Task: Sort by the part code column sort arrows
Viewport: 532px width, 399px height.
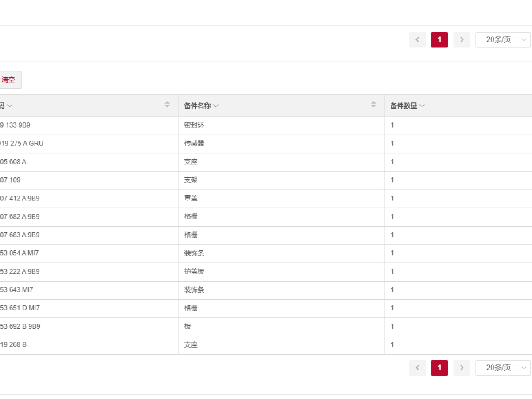Action: pyautogui.click(x=167, y=105)
